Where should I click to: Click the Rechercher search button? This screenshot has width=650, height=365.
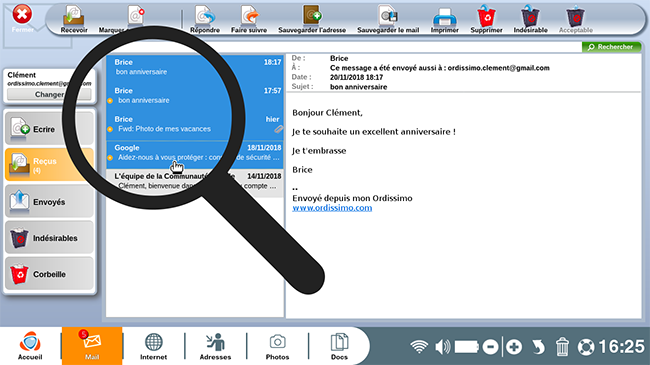[611, 47]
